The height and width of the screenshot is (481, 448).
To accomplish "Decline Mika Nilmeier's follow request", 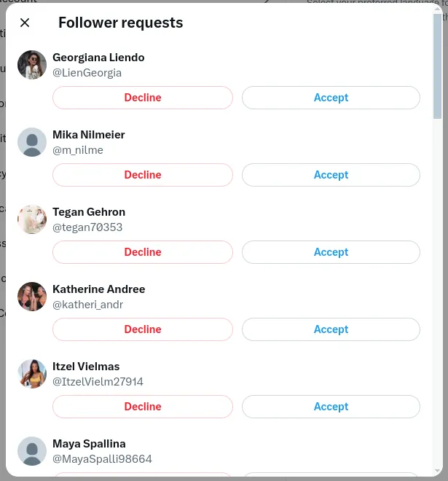I will tap(143, 175).
